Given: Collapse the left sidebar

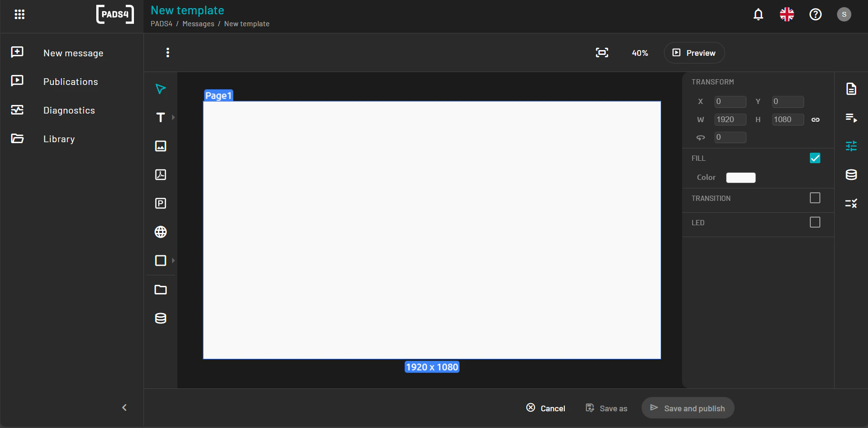Looking at the screenshot, I should pos(124,407).
